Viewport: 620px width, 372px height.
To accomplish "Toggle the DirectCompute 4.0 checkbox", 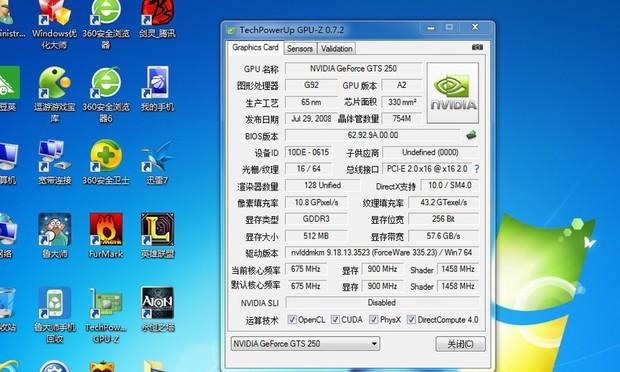I will point(411,319).
